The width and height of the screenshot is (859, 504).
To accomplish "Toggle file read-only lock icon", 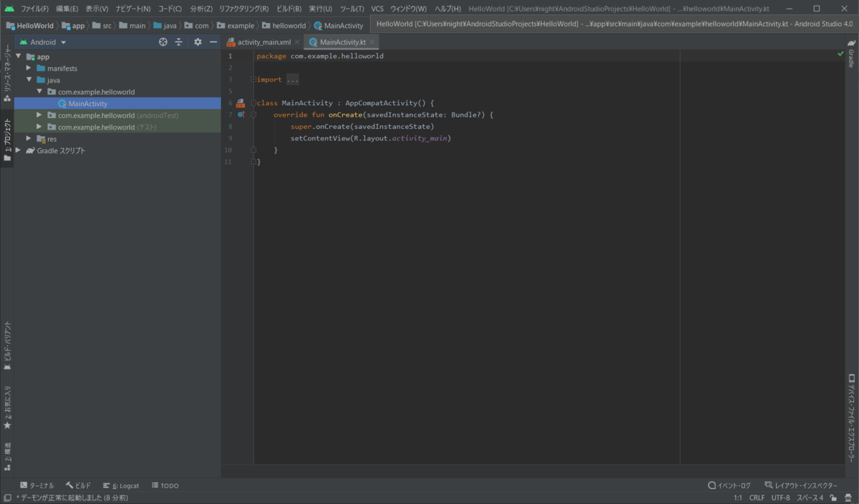I will [833, 498].
